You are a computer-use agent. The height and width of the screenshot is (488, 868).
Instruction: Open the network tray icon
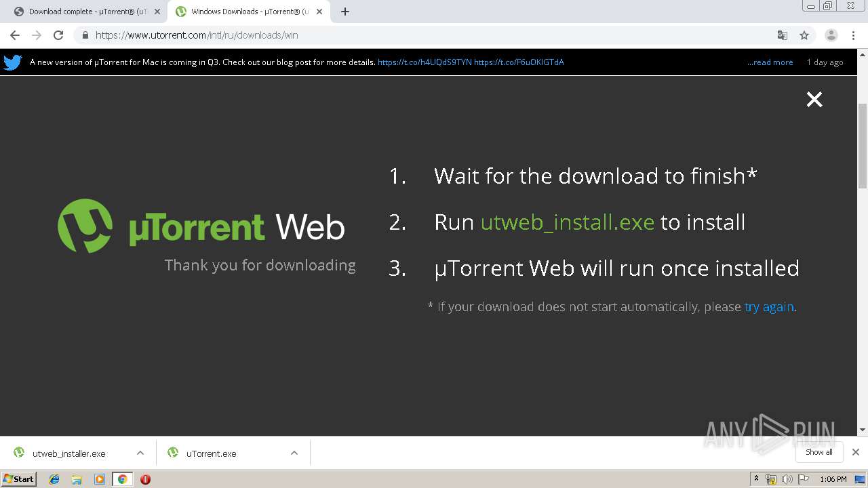(771, 479)
